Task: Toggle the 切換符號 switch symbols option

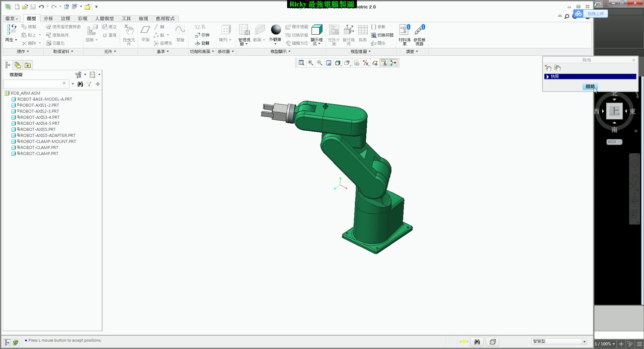Action: tap(382, 35)
